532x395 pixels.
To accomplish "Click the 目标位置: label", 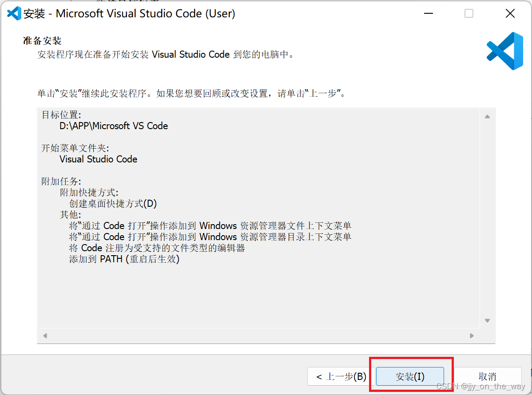I will (x=61, y=115).
